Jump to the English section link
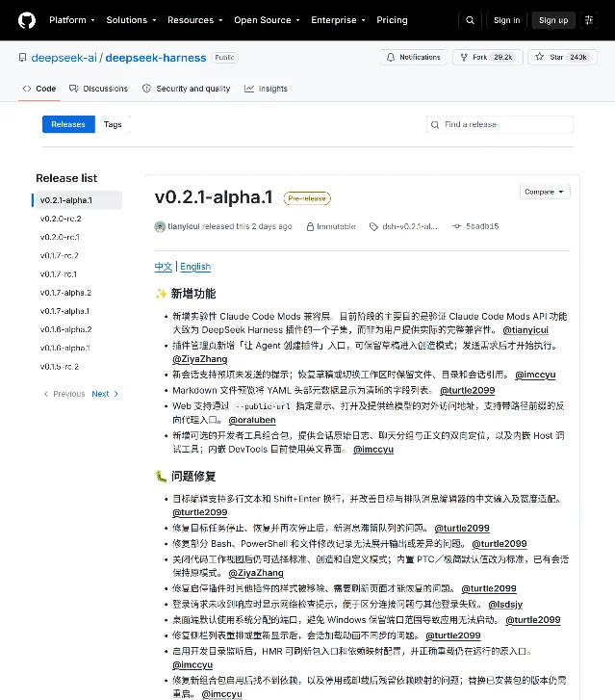The height and width of the screenshot is (700, 615). (x=195, y=267)
